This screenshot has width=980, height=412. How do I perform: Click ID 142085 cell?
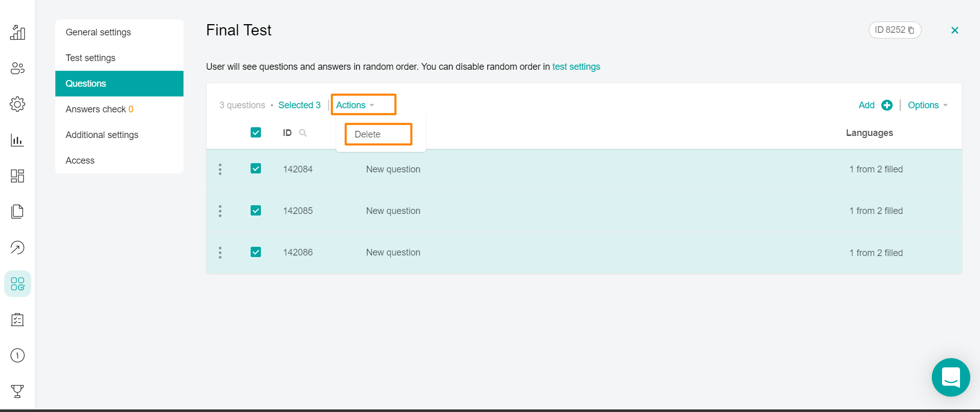298,211
